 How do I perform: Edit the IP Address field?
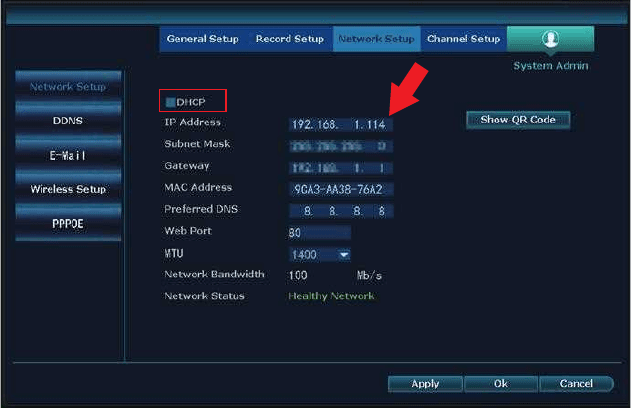pos(340,124)
